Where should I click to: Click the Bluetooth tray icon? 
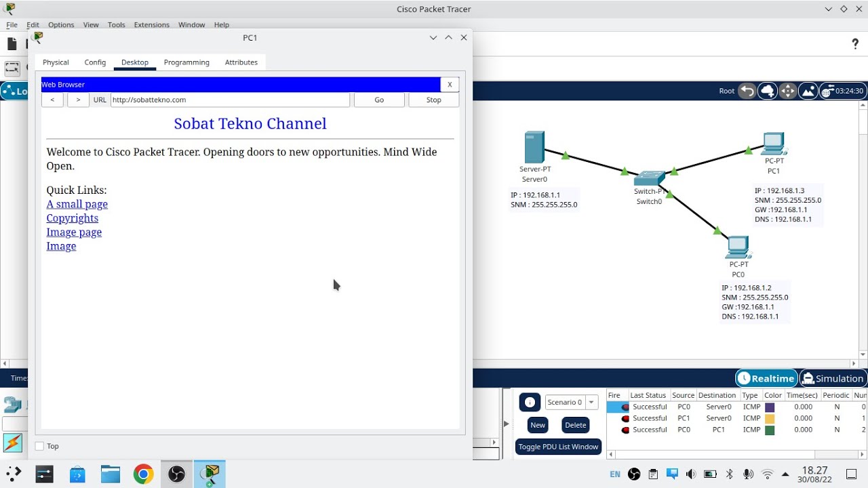(730, 474)
